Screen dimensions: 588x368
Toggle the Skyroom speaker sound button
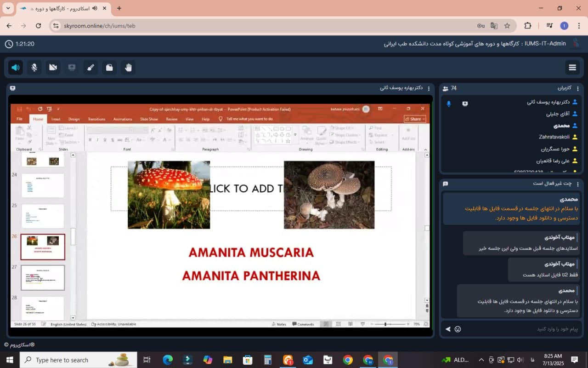pos(16,68)
